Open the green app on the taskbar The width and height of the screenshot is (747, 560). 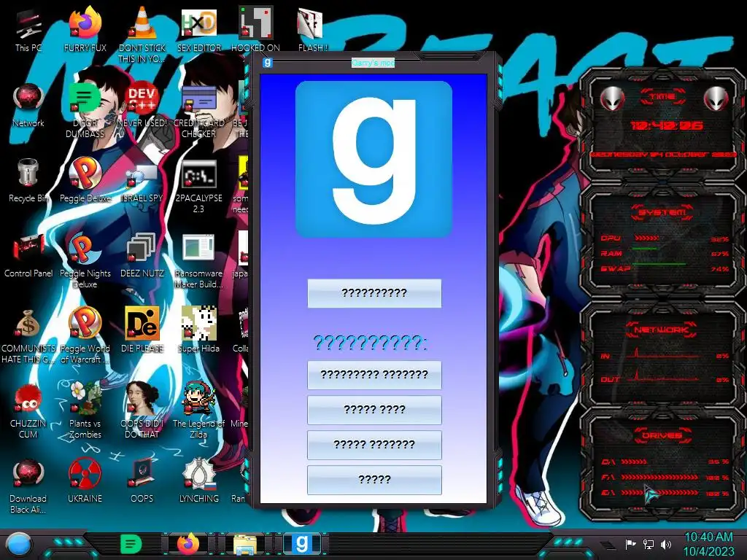[131, 544]
